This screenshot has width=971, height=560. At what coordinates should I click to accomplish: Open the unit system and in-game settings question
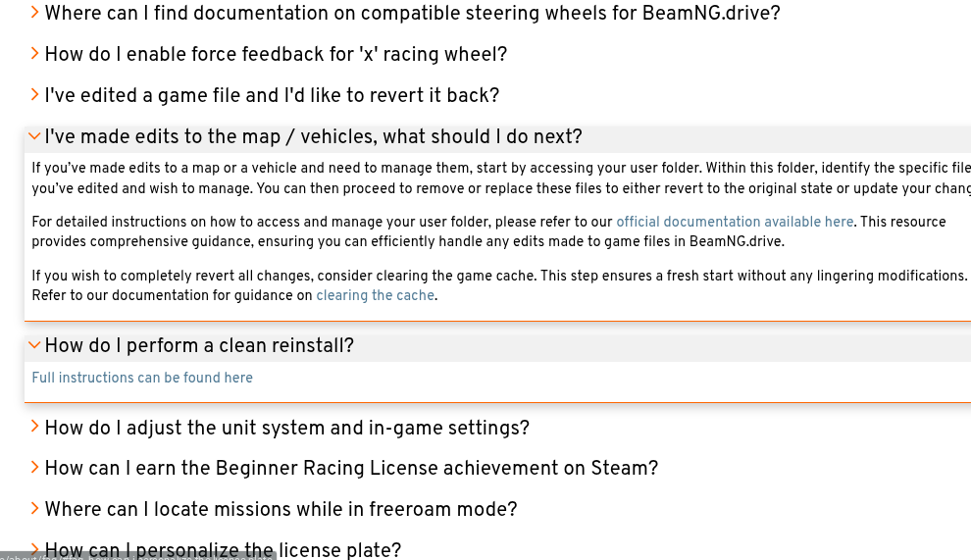[286, 429]
